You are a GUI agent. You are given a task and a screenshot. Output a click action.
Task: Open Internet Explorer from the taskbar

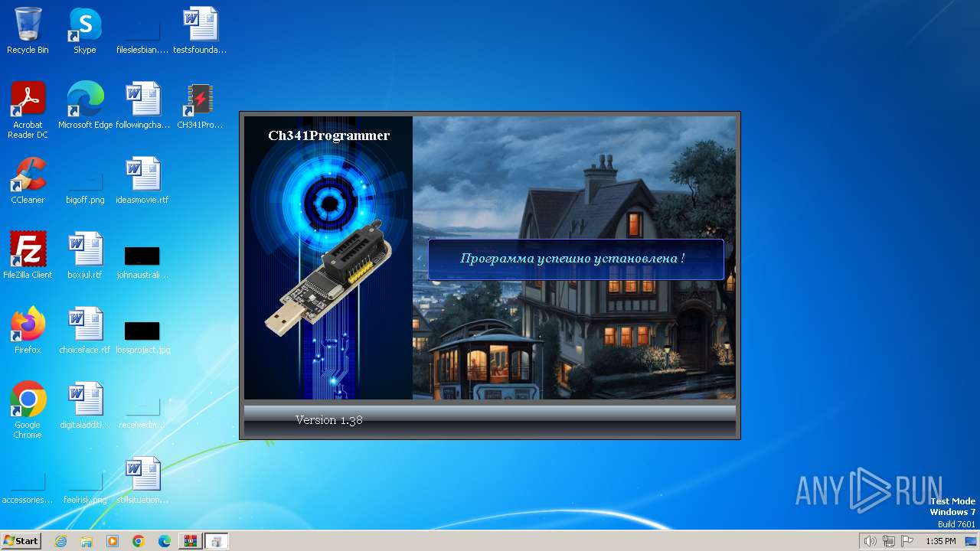click(60, 541)
